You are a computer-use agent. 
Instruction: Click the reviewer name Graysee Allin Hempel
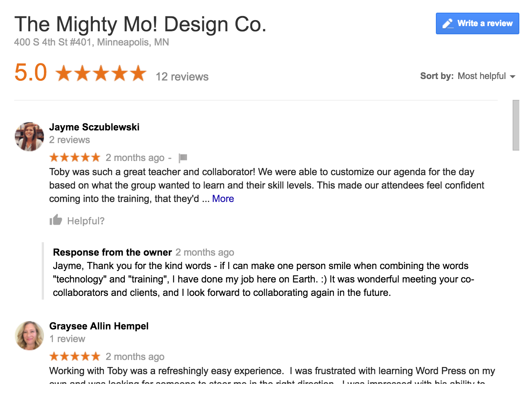click(x=99, y=326)
